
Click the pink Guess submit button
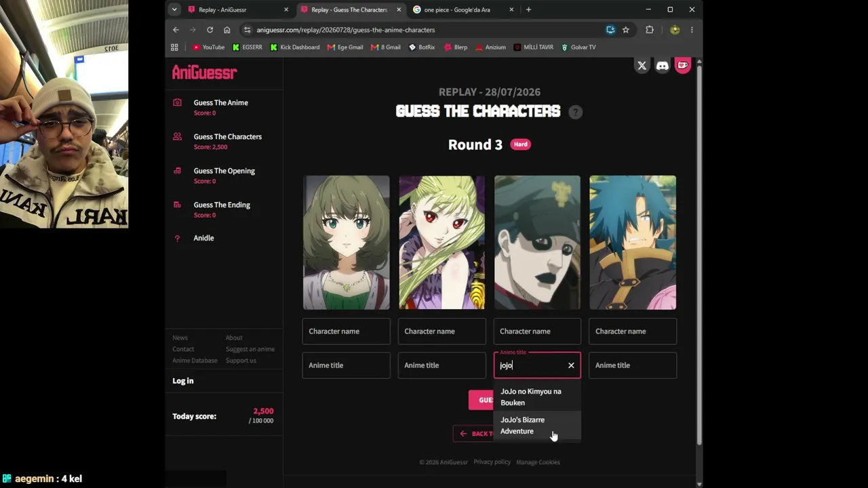[x=481, y=400]
